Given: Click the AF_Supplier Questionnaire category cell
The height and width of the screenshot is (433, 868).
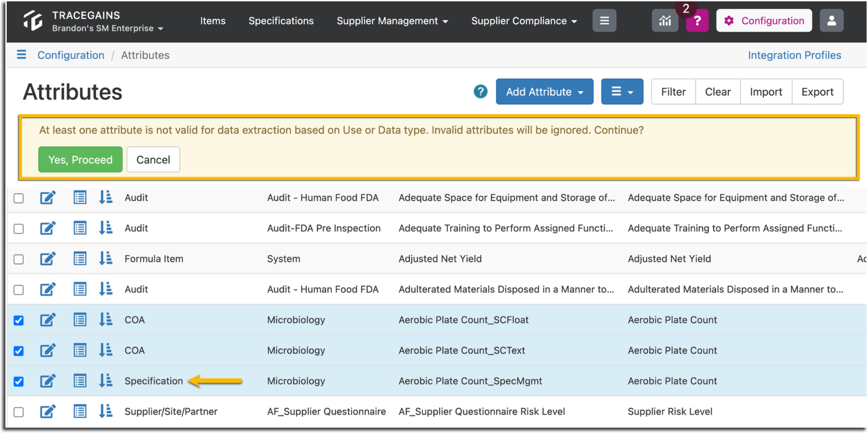Looking at the screenshot, I should [x=326, y=412].
